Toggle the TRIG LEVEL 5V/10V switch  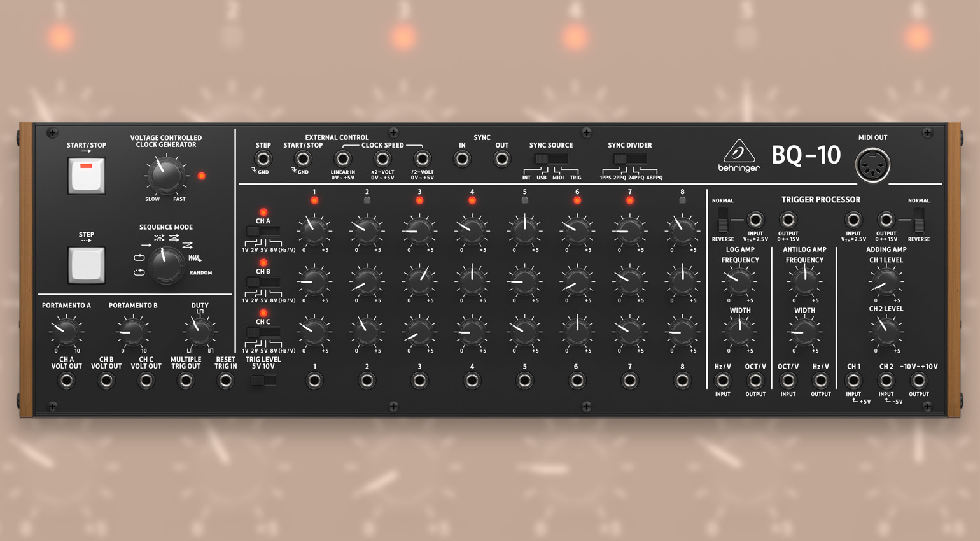click(x=263, y=381)
